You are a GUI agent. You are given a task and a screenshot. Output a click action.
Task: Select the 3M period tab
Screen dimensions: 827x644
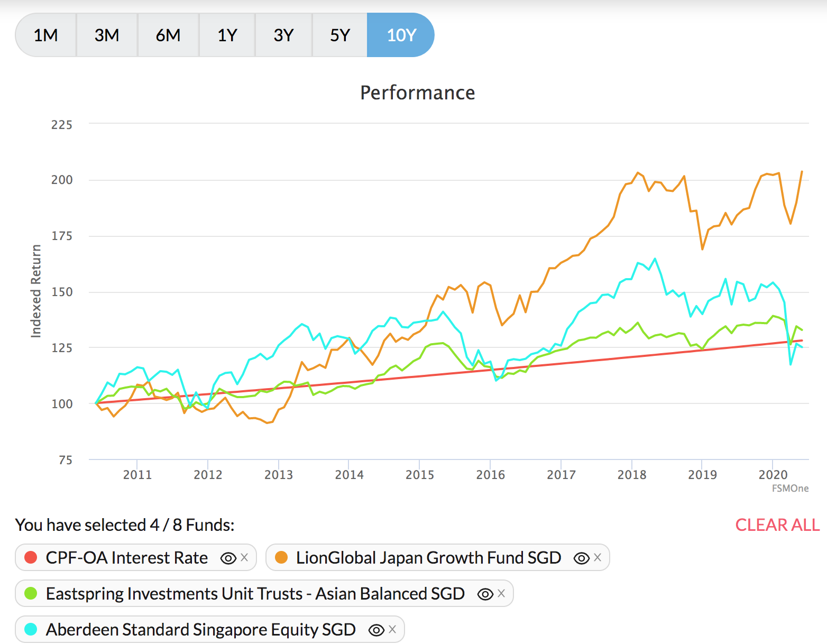(107, 35)
